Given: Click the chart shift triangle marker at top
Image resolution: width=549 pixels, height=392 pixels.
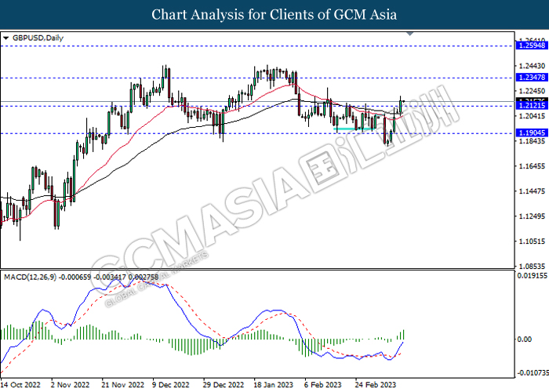Looking at the screenshot, I should [410, 34].
